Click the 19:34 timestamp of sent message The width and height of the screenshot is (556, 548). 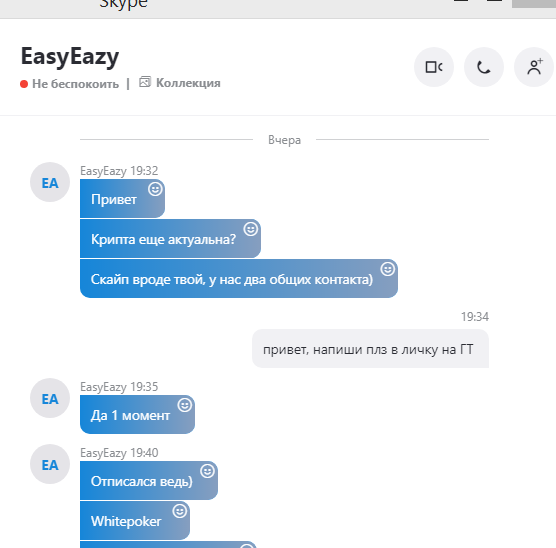(474, 316)
